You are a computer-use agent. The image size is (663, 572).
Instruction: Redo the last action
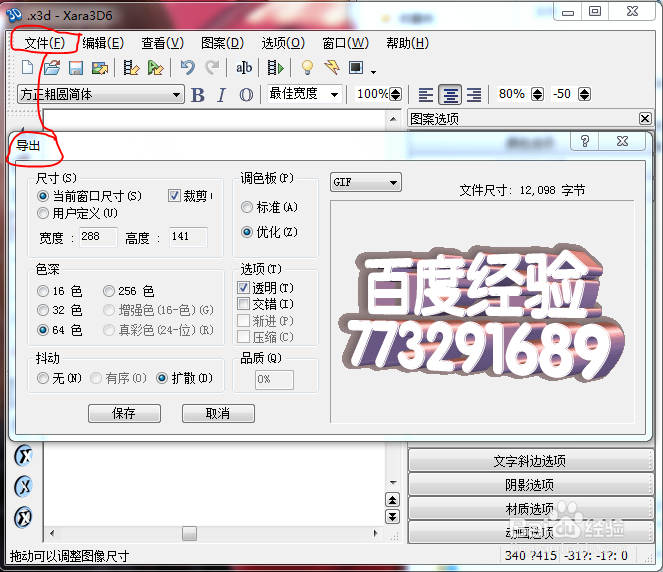(x=212, y=67)
